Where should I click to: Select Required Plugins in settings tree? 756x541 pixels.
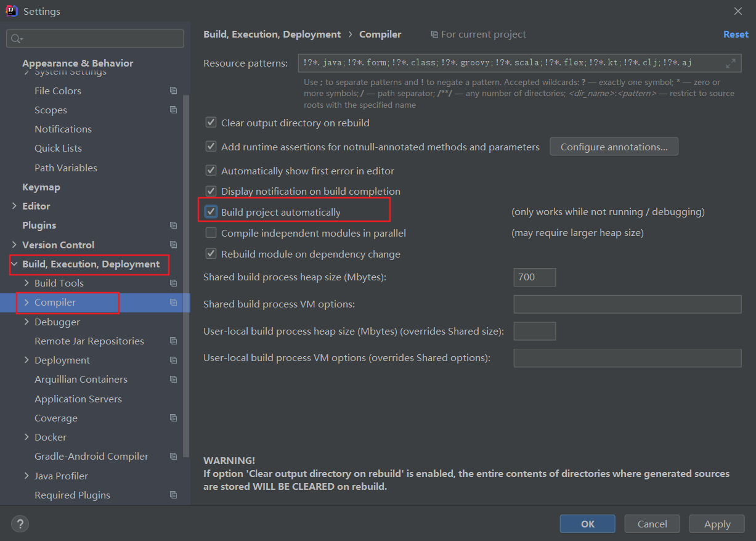click(72, 495)
